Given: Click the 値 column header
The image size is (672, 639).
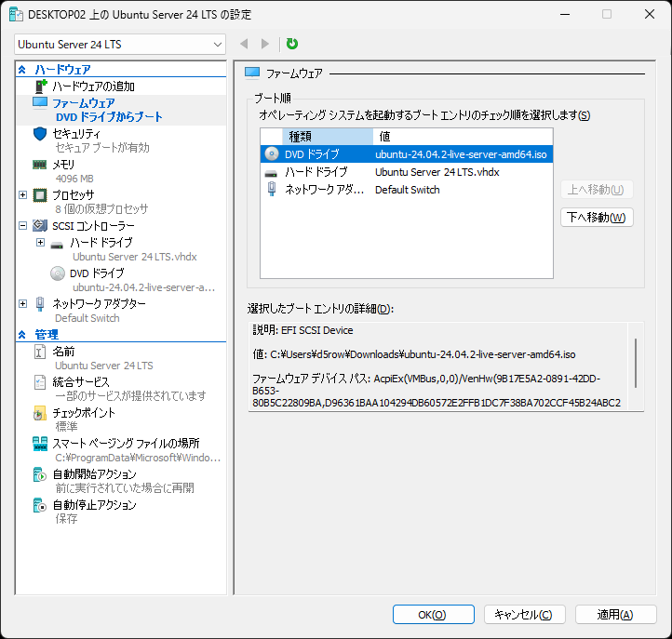Looking at the screenshot, I should point(463,137).
